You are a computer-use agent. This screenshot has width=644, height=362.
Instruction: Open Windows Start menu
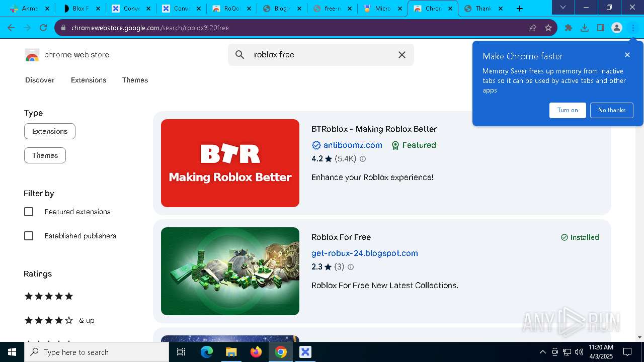(x=12, y=352)
